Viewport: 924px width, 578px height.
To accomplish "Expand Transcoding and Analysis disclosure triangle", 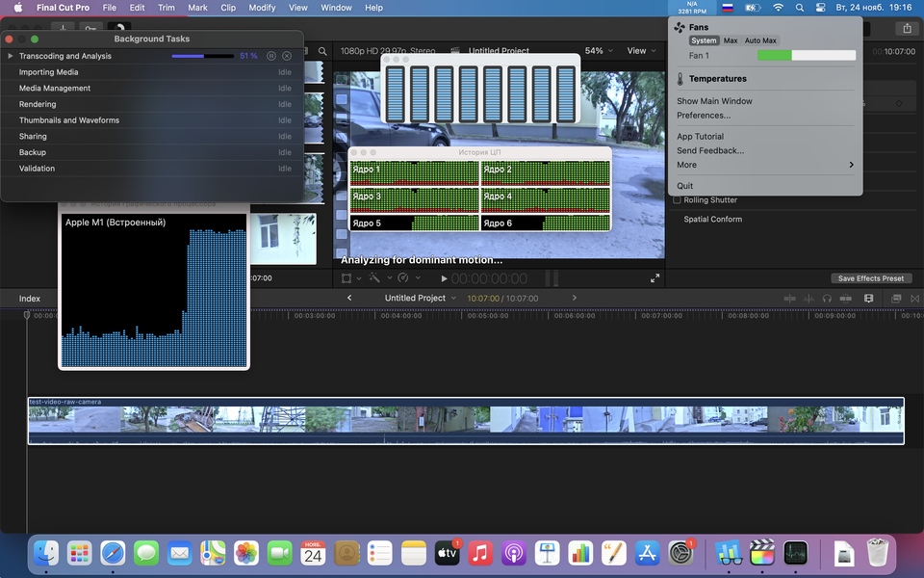I will (x=11, y=56).
